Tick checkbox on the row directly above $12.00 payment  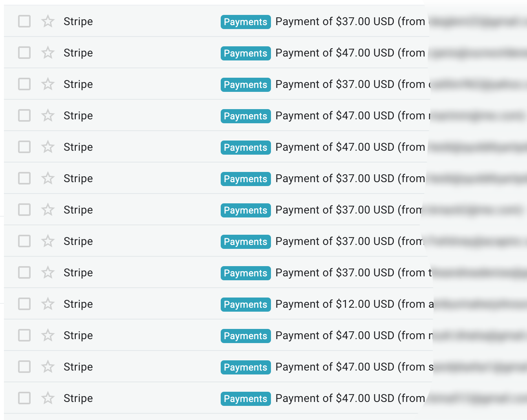(x=24, y=272)
